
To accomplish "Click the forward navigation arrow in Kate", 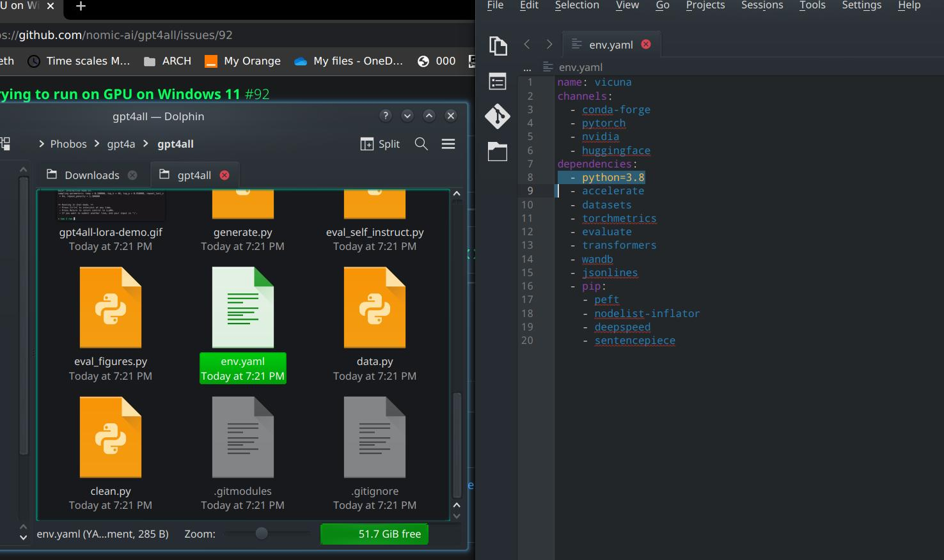I will tap(549, 43).
